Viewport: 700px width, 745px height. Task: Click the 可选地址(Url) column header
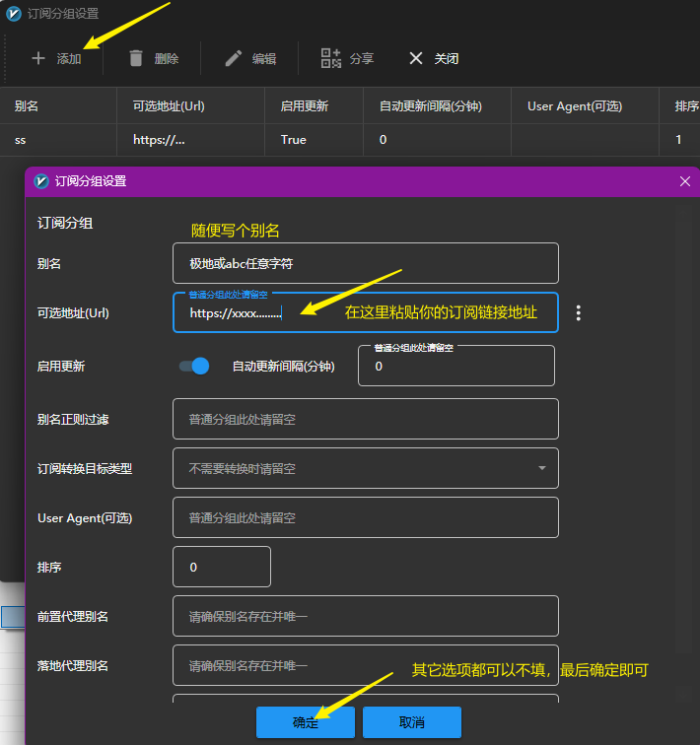click(169, 106)
